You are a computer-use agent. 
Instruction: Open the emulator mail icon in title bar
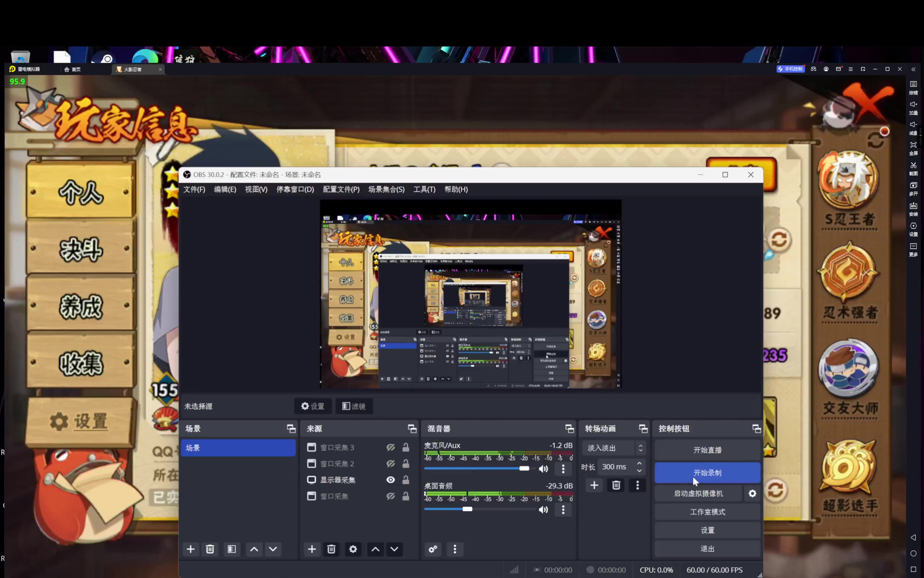838,69
